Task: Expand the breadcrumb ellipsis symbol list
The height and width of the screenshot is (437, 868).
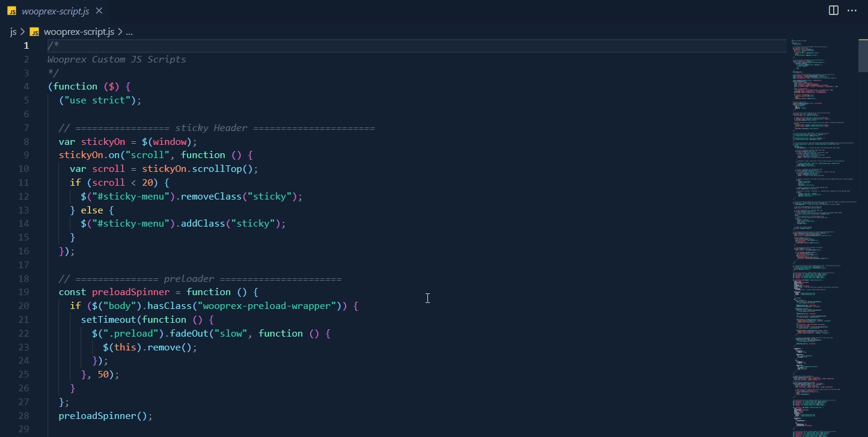Action: 129,32
